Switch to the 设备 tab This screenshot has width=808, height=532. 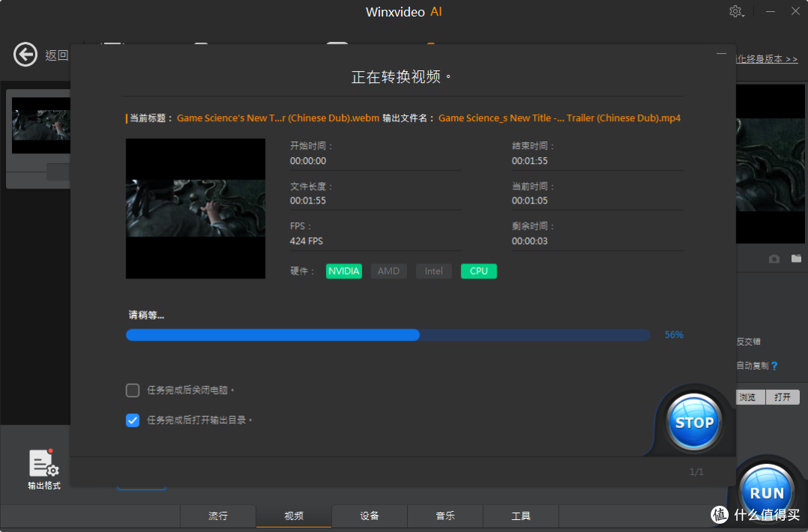click(x=370, y=516)
